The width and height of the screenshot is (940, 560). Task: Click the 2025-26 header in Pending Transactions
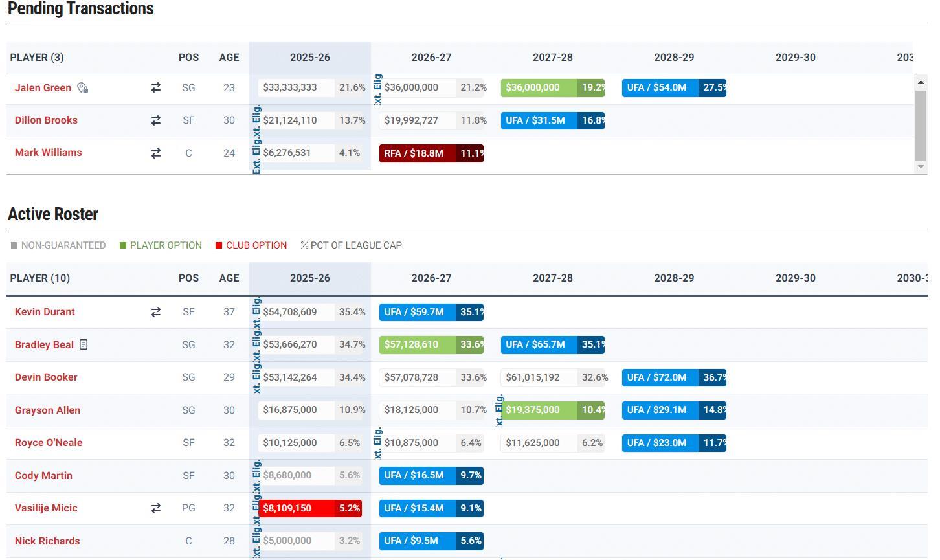(x=310, y=58)
